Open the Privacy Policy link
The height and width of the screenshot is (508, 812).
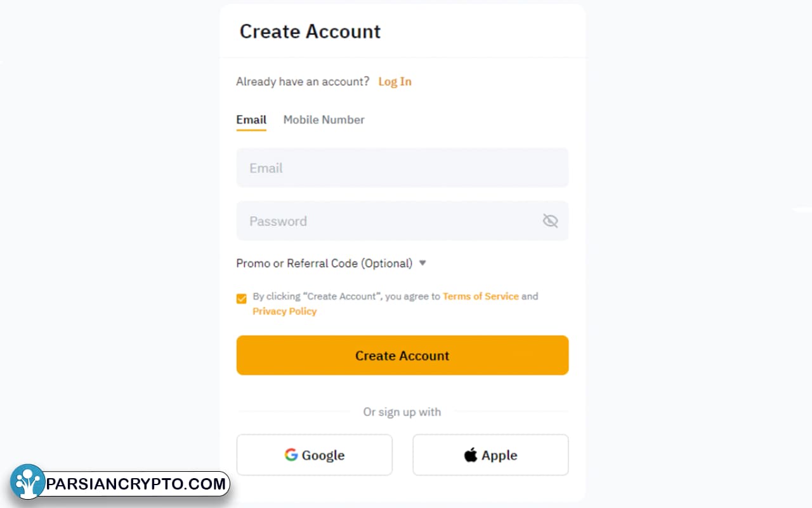(x=284, y=311)
